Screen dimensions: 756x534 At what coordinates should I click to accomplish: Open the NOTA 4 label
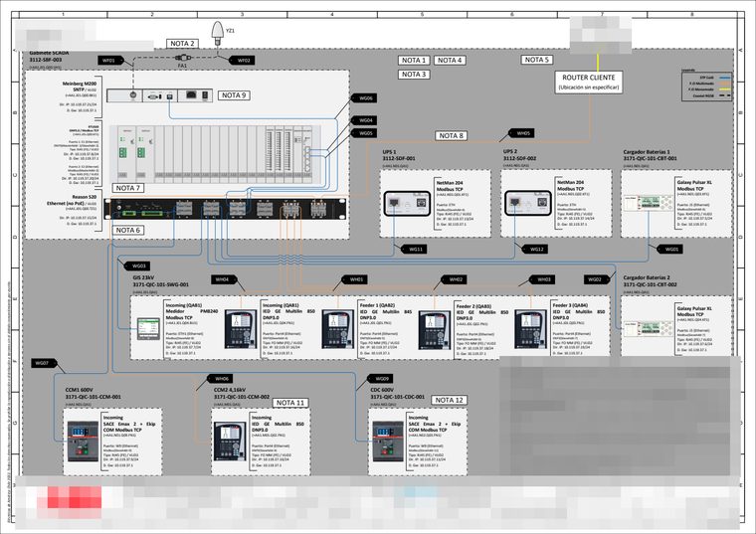(450, 61)
